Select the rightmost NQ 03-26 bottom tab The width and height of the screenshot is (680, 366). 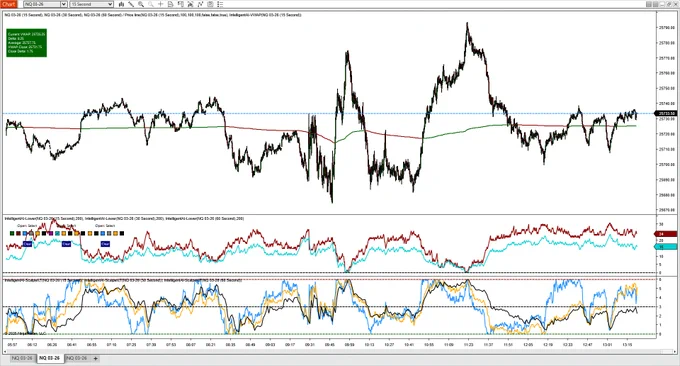coord(77,358)
